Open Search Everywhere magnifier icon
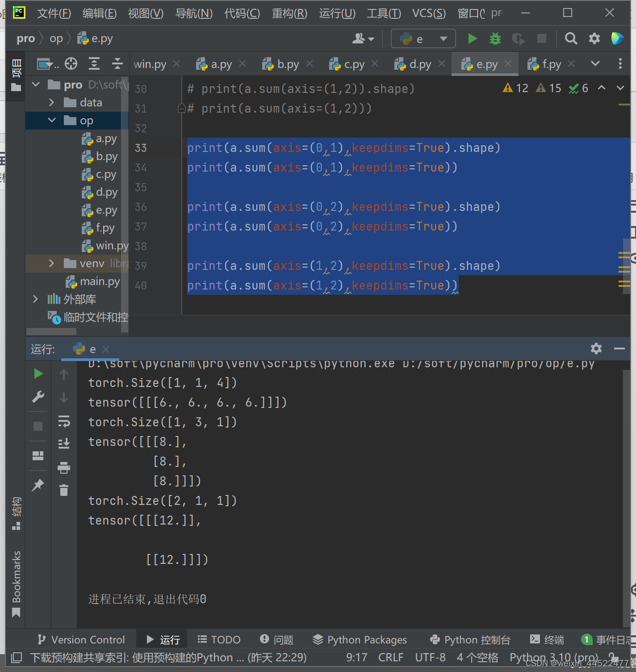636x672 pixels. pos(571,39)
